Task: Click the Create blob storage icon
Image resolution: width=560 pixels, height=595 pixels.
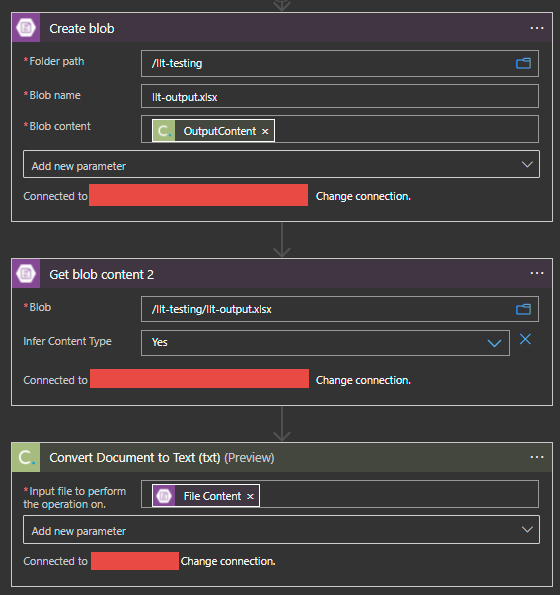Action: coord(26,28)
